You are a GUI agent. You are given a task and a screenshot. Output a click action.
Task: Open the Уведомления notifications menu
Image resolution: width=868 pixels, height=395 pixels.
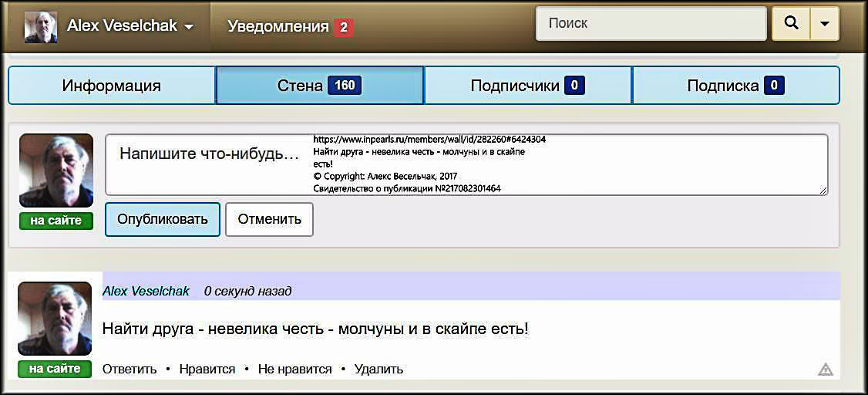coord(278,26)
